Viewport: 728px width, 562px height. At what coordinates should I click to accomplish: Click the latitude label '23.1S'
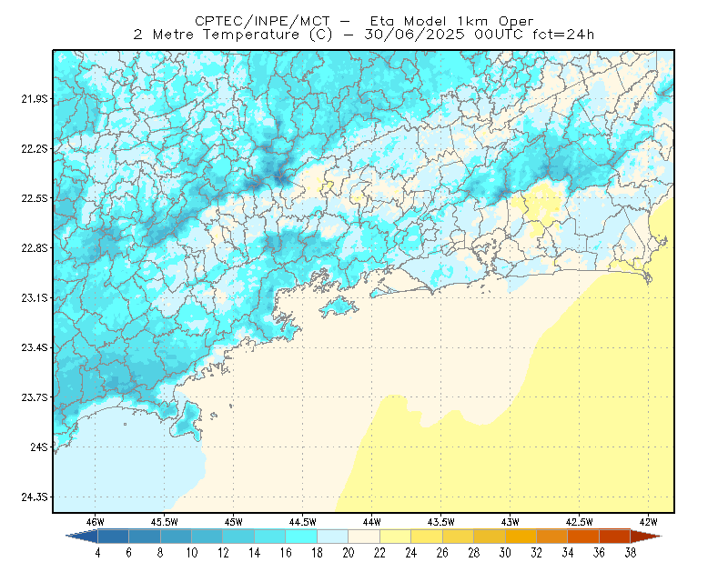35,297
